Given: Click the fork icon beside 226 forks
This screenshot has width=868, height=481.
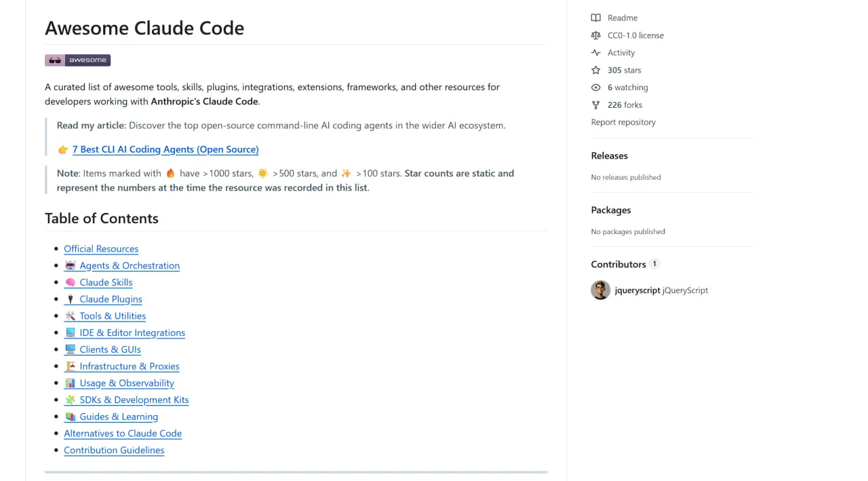Looking at the screenshot, I should click(595, 105).
